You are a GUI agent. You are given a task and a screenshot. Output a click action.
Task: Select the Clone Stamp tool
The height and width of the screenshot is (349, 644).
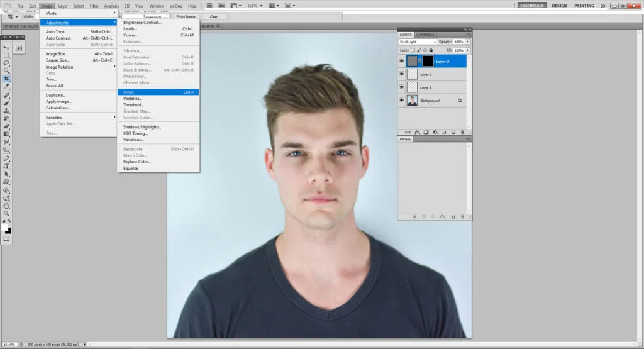click(x=6, y=111)
